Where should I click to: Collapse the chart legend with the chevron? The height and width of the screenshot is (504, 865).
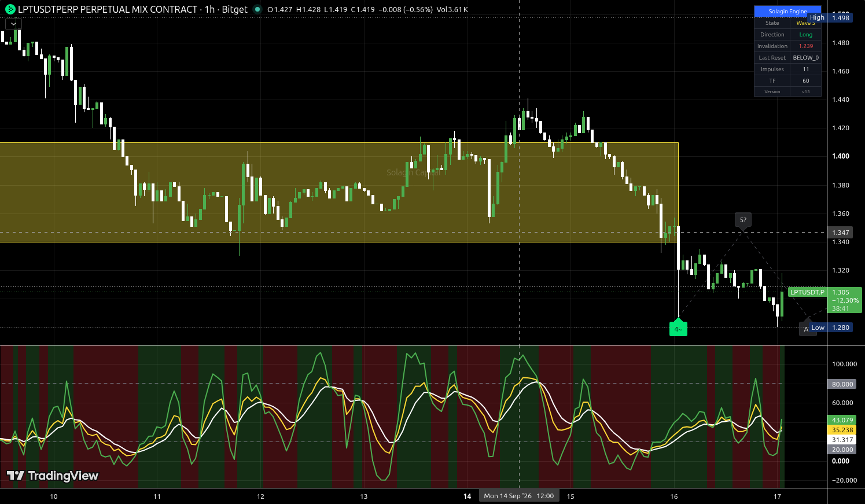tap(13, 24)
